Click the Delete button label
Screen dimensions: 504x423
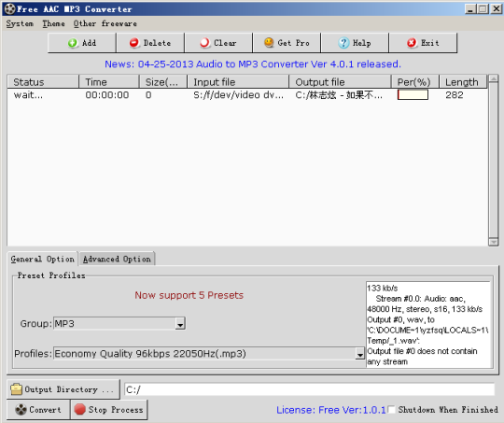[157, 43]
